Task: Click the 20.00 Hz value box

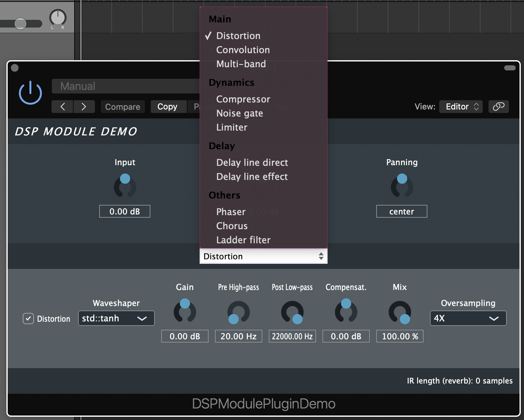Action: (239, 336)
